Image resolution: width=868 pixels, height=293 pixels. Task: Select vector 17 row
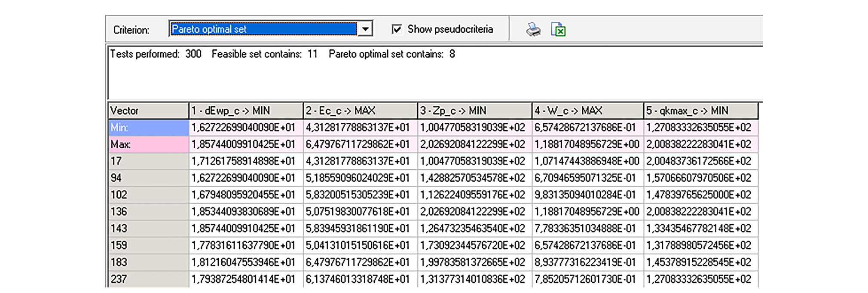tap(148, 161)
